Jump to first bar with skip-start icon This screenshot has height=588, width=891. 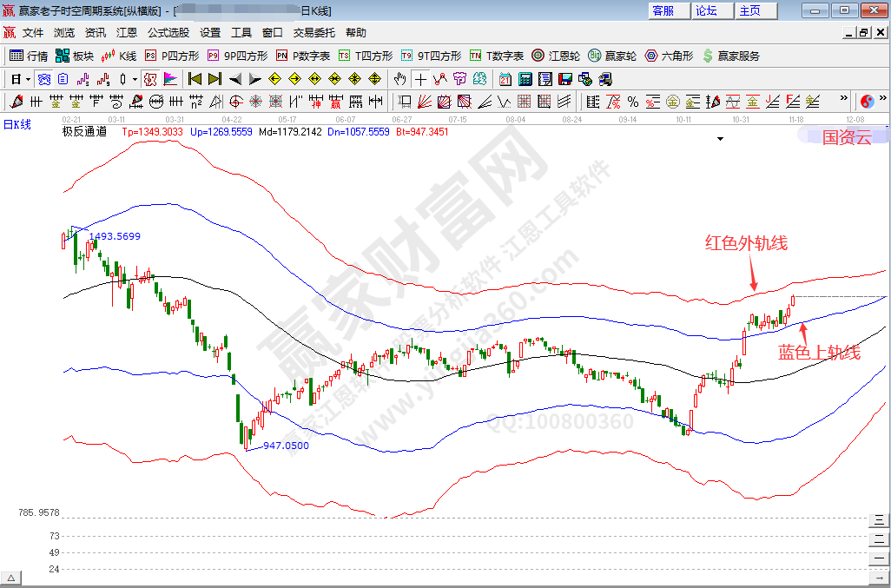coord(195,79)
